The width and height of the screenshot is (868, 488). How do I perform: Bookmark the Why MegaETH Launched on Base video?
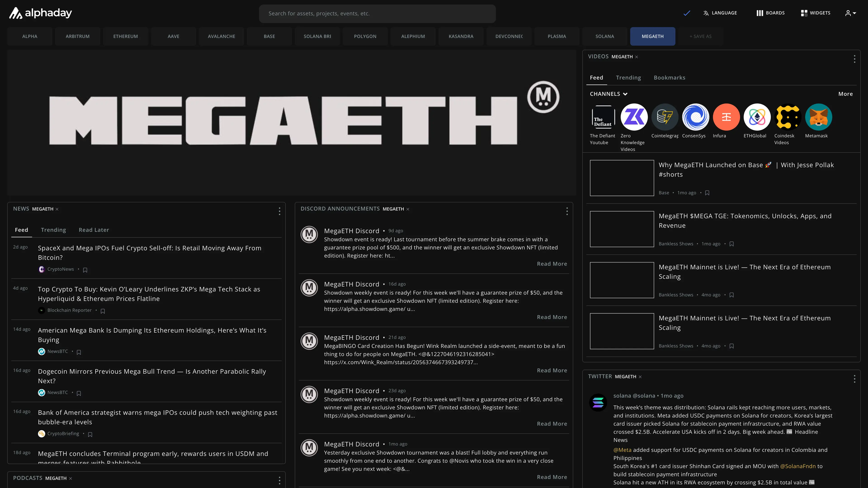coord(707,193)
